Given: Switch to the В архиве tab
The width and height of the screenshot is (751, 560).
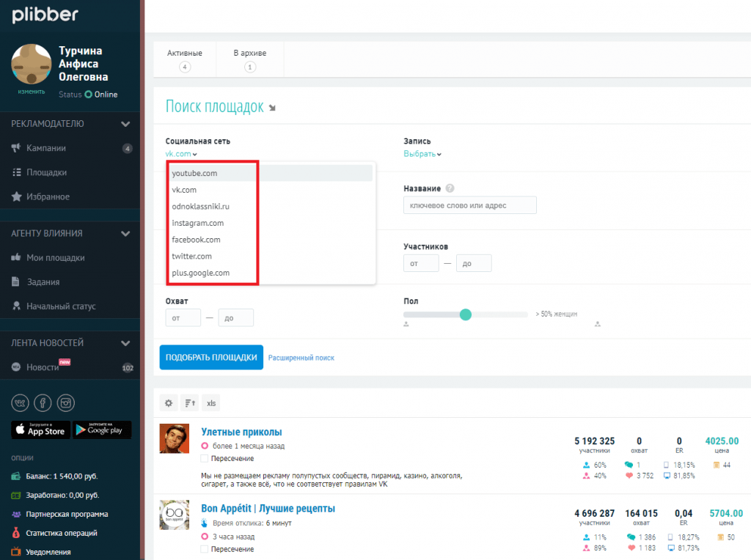Looking at the screenshot, I should [250, 59].
